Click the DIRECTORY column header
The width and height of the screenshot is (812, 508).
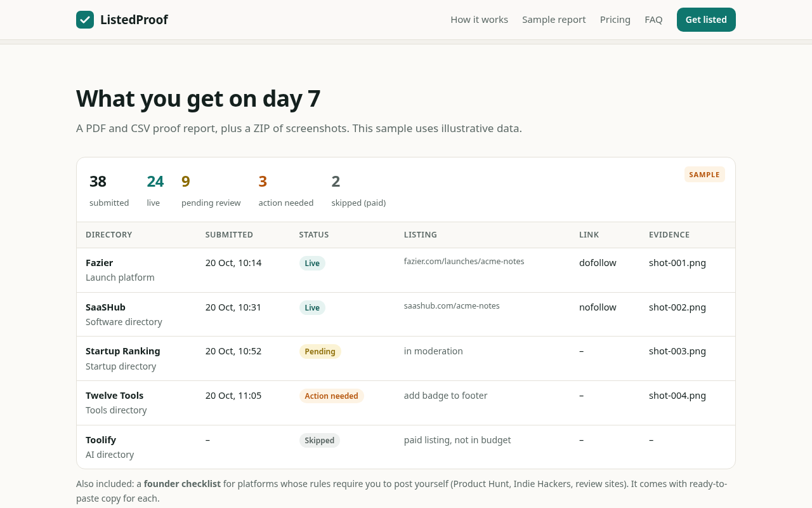[x=109, y=235]
